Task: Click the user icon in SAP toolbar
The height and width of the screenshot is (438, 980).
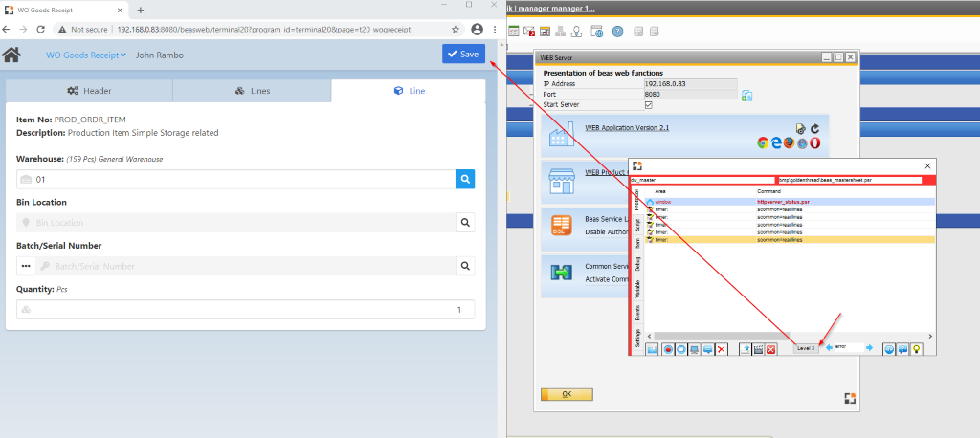Action: tap(576, 31)
